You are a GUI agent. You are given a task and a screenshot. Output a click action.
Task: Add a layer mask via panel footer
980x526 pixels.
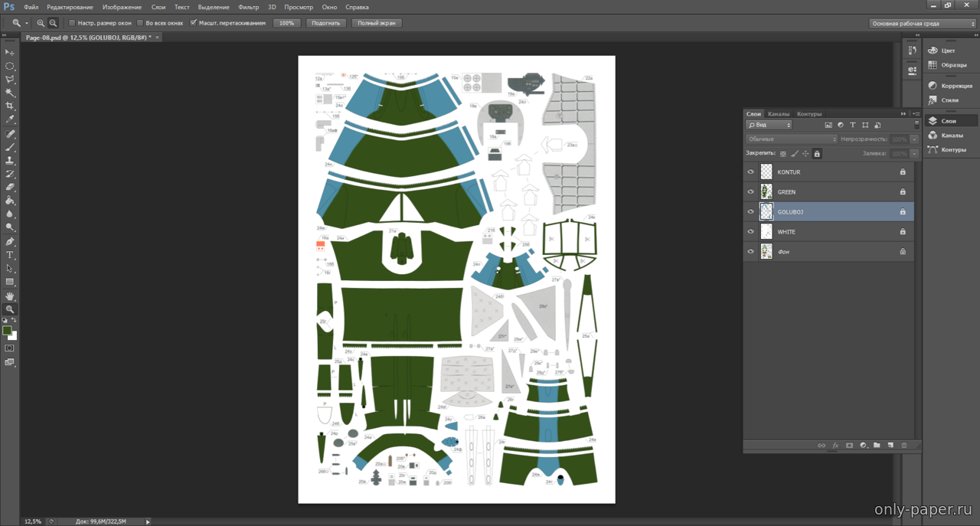849,446
